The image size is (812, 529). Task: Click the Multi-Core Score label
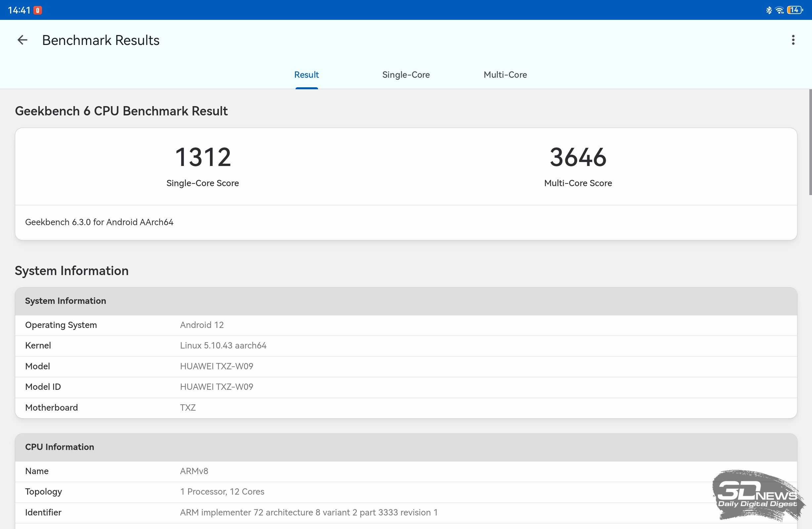pyautogui.click(x=578, y=183)
